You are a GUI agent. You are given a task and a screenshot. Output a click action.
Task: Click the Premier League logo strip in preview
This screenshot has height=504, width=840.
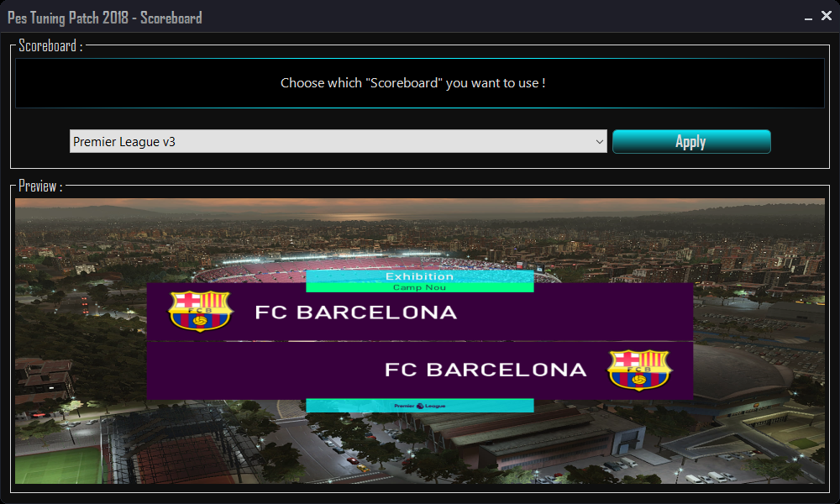pyautogui.click(x=420, y=406)
